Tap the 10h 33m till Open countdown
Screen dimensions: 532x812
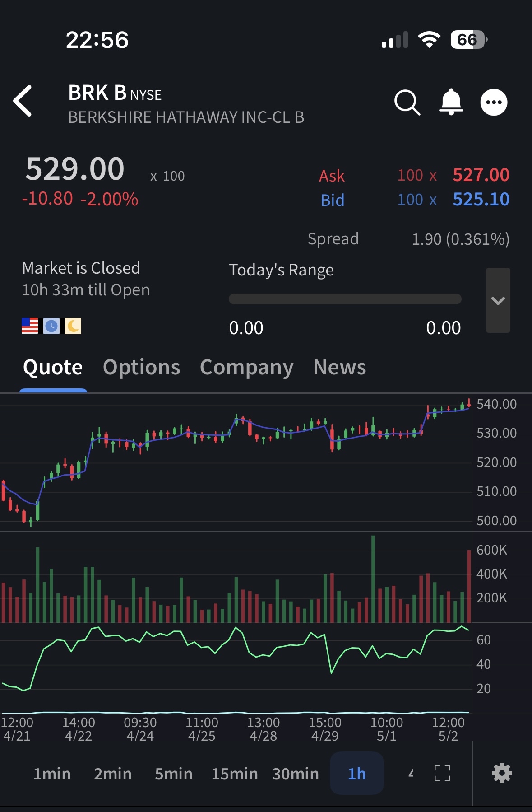(x=86, y=290)
